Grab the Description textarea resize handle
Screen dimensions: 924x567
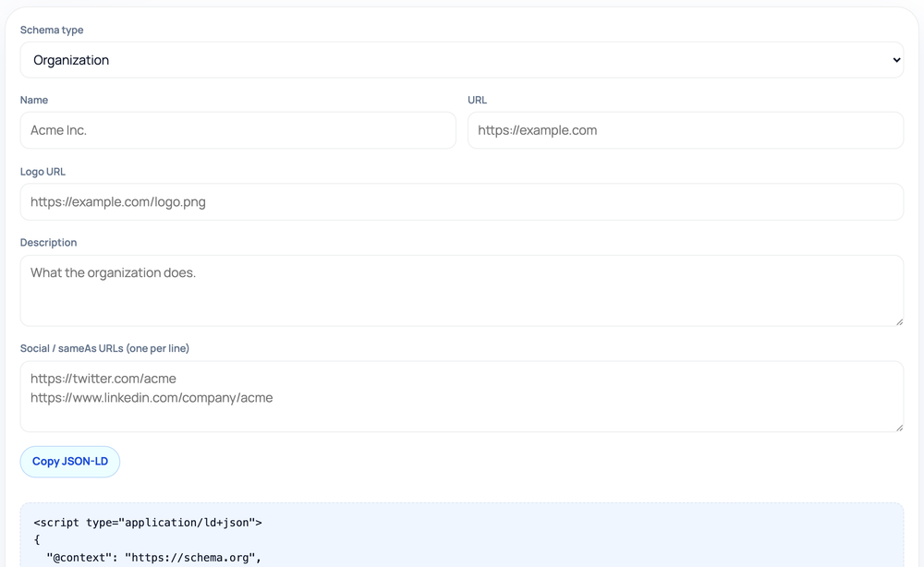click(x=899, y=321)
